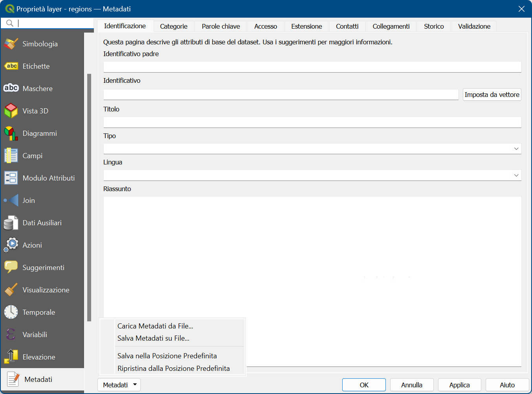Open the Simbologia section icon

click(x=11, y=44)
